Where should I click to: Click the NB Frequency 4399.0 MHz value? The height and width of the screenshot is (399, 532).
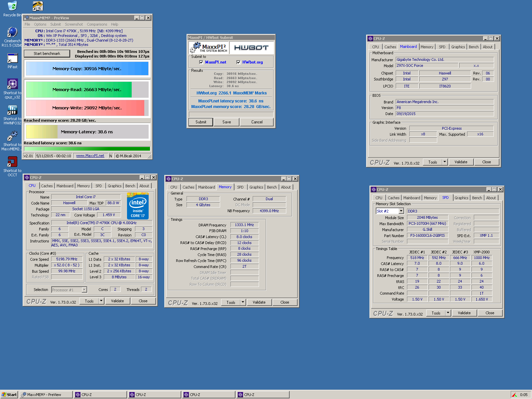[x=269, y=211]
